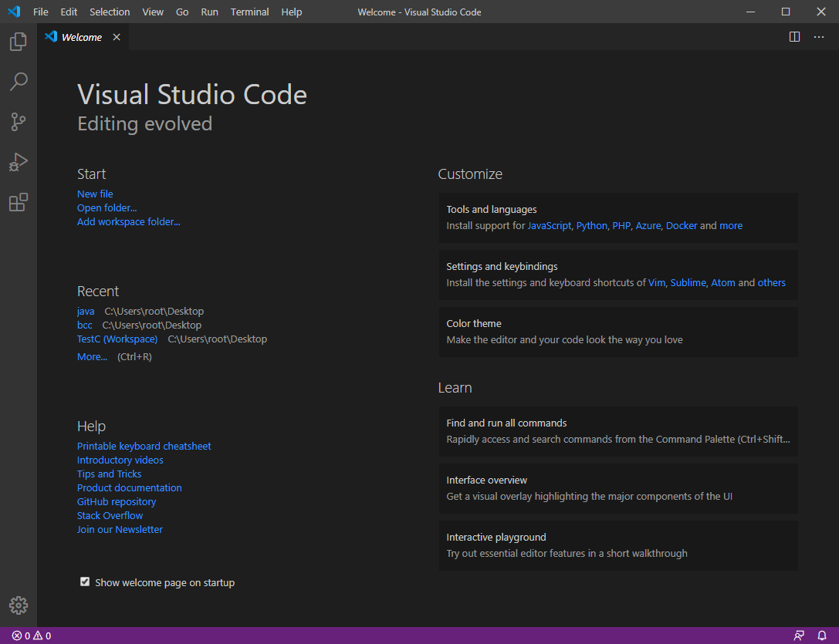
Task: Open the Manage gear icon
Action: 19,605
